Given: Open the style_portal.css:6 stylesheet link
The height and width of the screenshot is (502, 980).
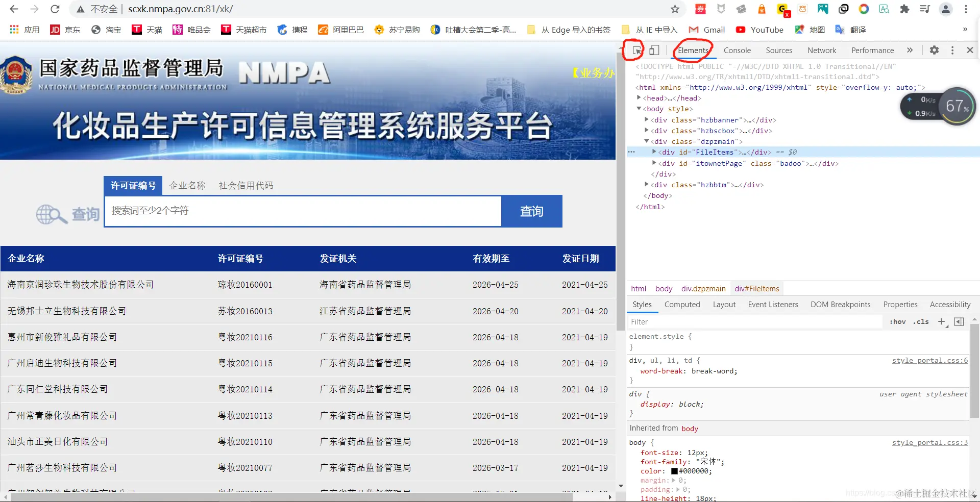Looking at the screenshot, I should pos(929,361).
